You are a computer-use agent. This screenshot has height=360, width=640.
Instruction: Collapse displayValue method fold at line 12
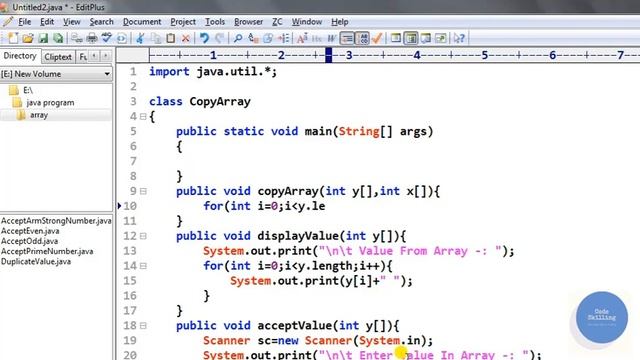pyautogui.click(x=143, y=236)
